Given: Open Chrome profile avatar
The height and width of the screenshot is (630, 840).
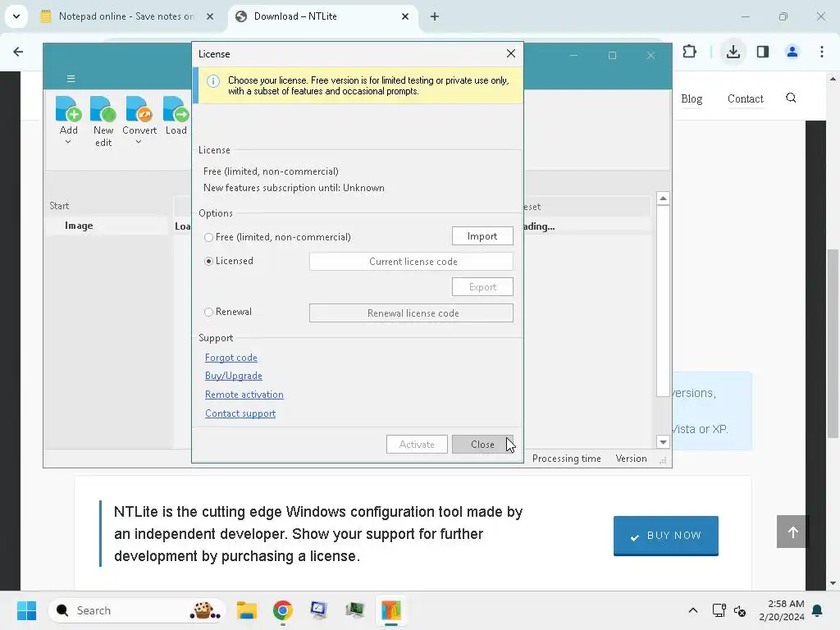Looking at the screenshot, I should coord(792,52).
